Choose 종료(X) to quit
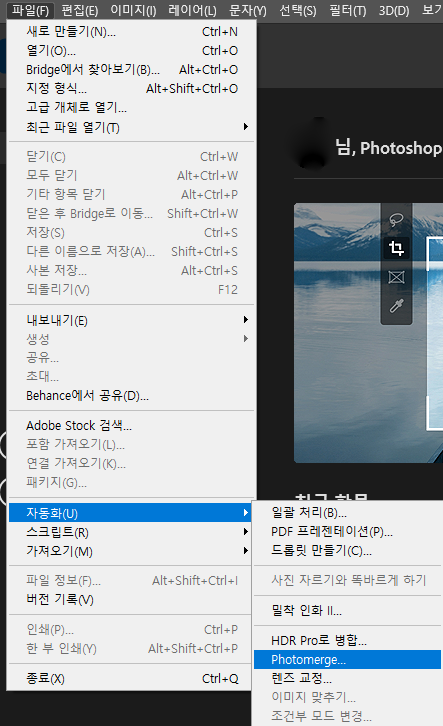443x726 pixels. 130,678
